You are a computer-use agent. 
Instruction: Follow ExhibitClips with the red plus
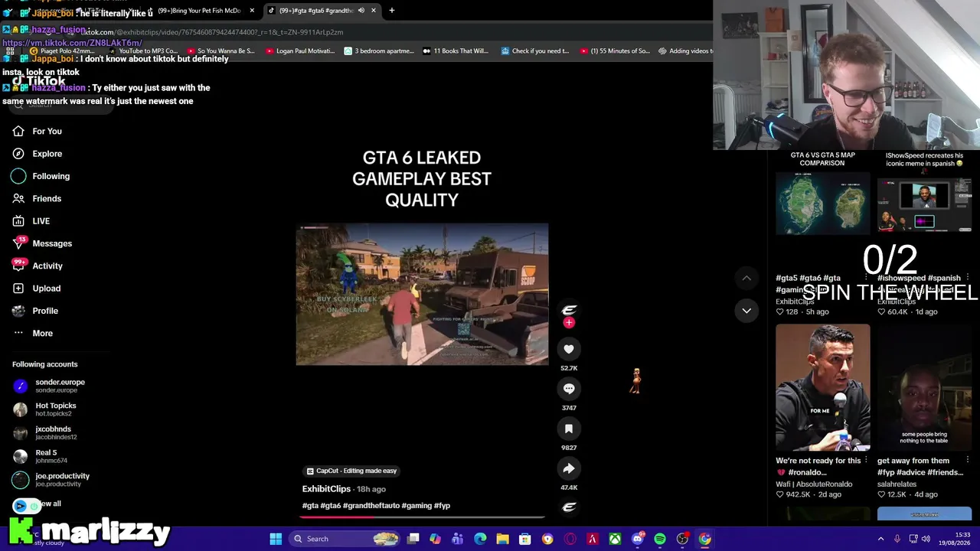click(569, 323)
